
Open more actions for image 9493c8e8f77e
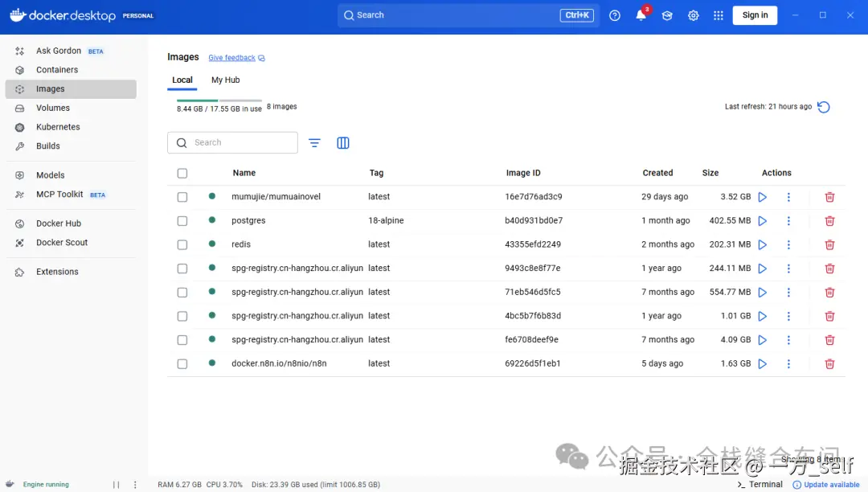tap(789, 269)
